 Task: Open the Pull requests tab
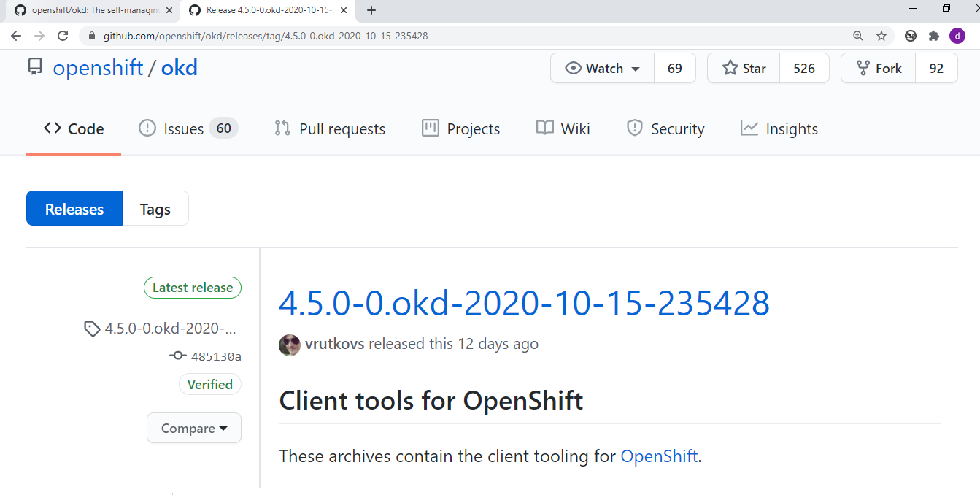(330, 128)
